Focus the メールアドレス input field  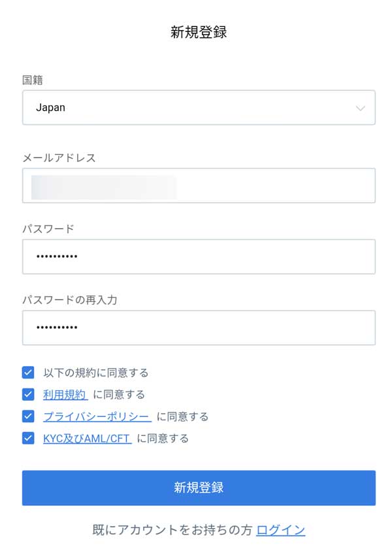(199, 186)
